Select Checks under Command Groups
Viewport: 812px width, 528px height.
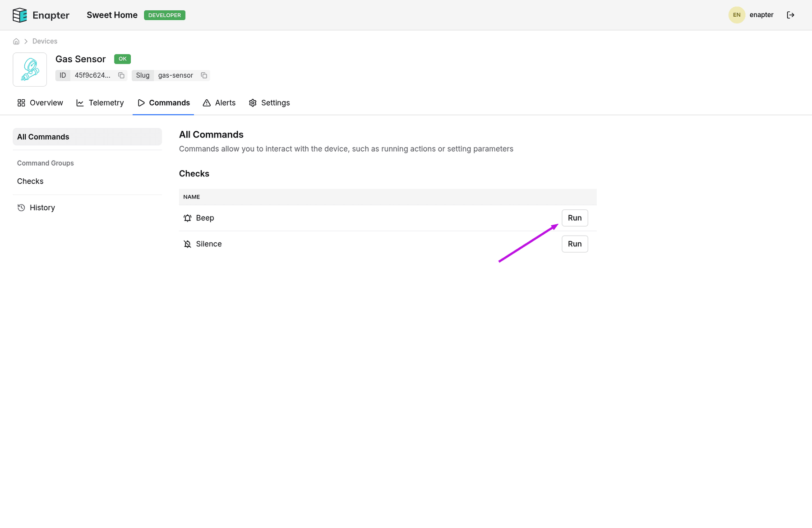[x=30, y=181]
